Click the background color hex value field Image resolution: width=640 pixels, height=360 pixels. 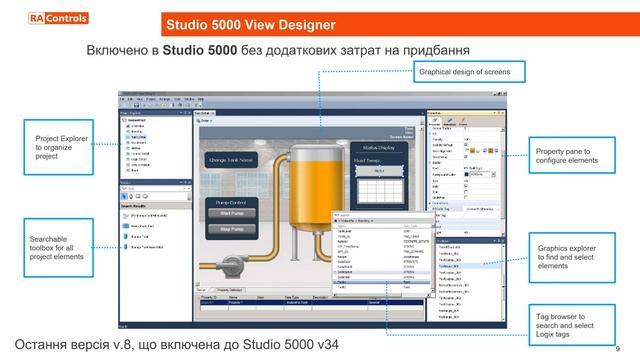(480, 174)
